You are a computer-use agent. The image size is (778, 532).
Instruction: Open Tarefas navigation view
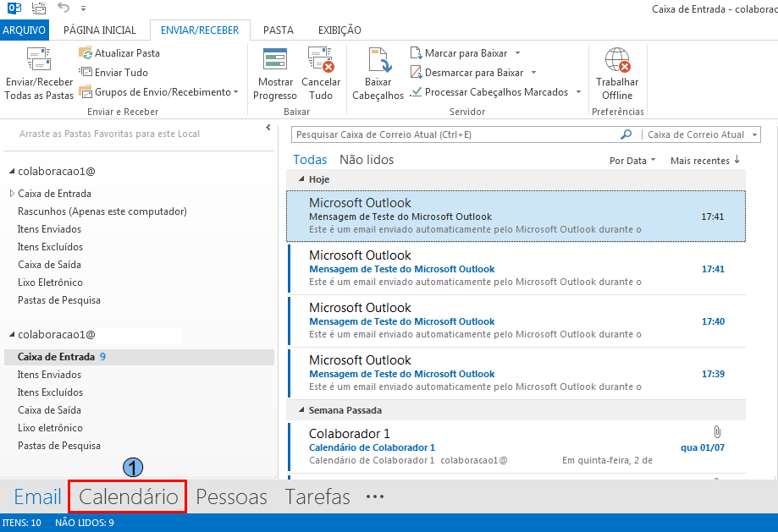coord(317,496)
